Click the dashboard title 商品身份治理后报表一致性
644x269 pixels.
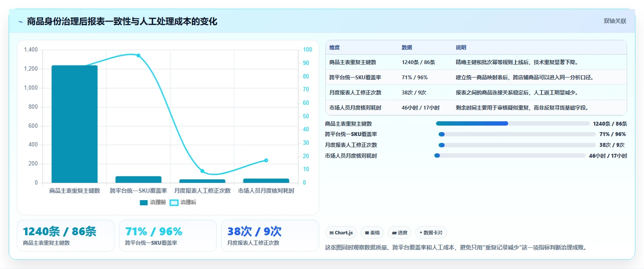pos(122,22)
